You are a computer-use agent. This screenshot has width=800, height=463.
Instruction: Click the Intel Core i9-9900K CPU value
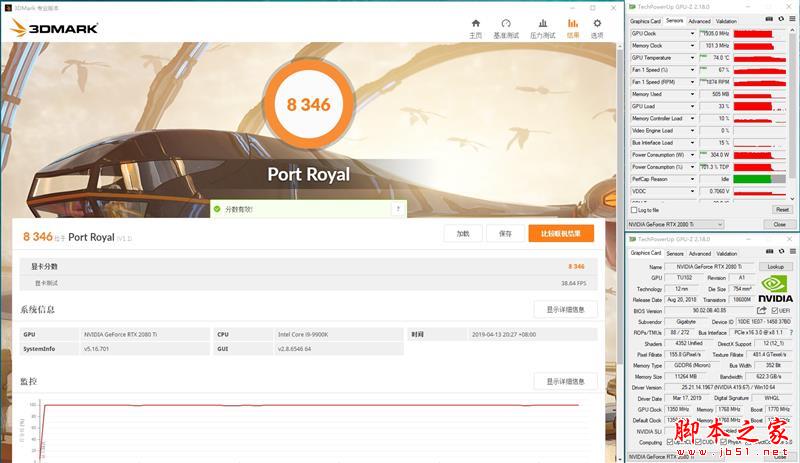click(x=303, y=334)
